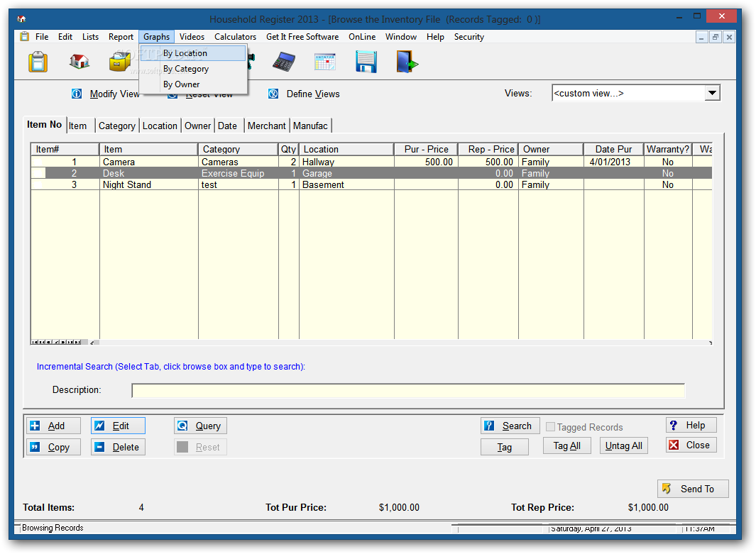Choose By Location graph menu entry

(193, 53)
